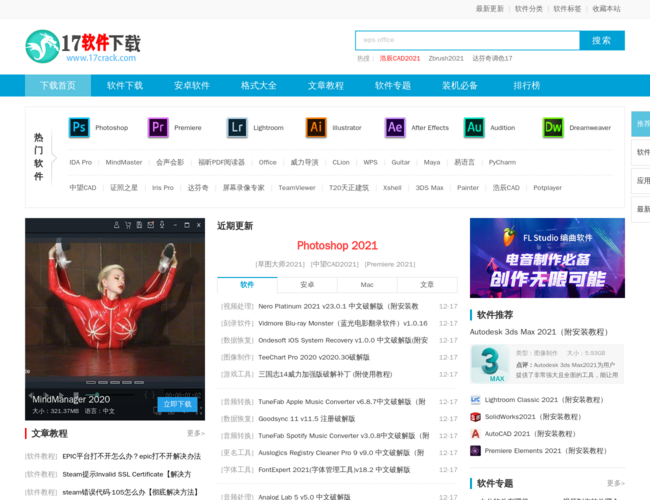Click 更多 next to 文章教程
The height and width of the screenshot is (500, 650).
[x=196, y=433]
